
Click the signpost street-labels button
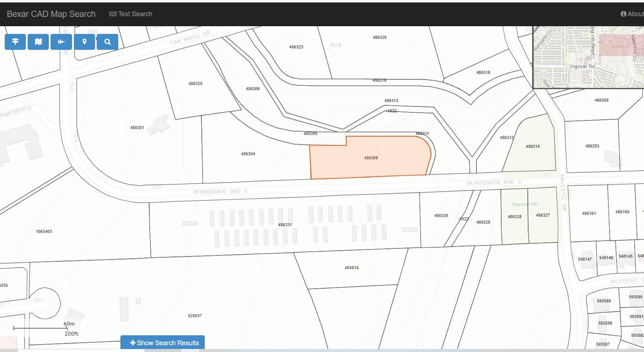tap(15, 42)
